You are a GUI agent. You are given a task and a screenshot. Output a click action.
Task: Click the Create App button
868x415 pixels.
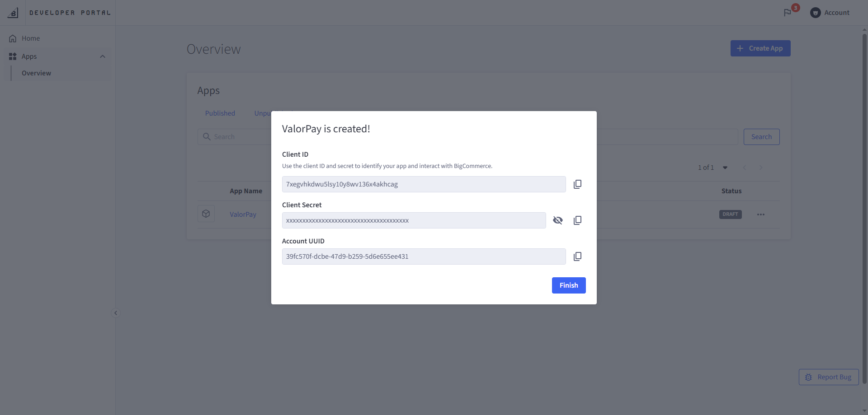[760, 48]
